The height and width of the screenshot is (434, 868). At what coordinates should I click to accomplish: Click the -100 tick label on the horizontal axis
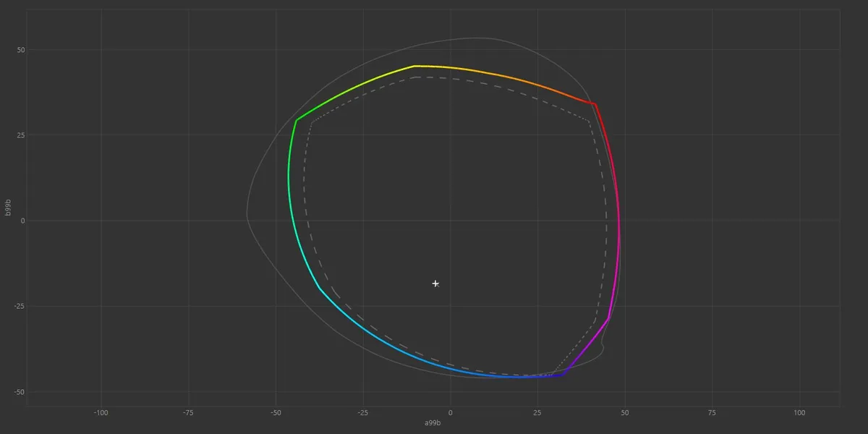coord(101,412)
